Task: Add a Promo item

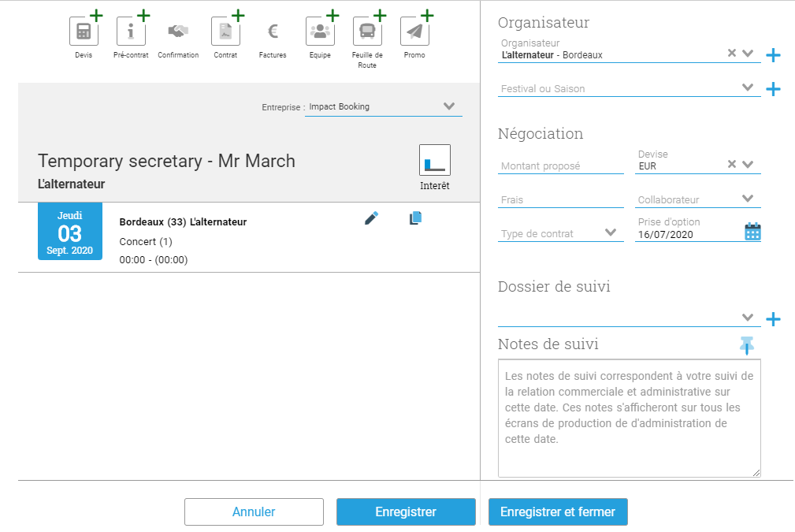Action: pyautogui.click(x=414, y=32)
